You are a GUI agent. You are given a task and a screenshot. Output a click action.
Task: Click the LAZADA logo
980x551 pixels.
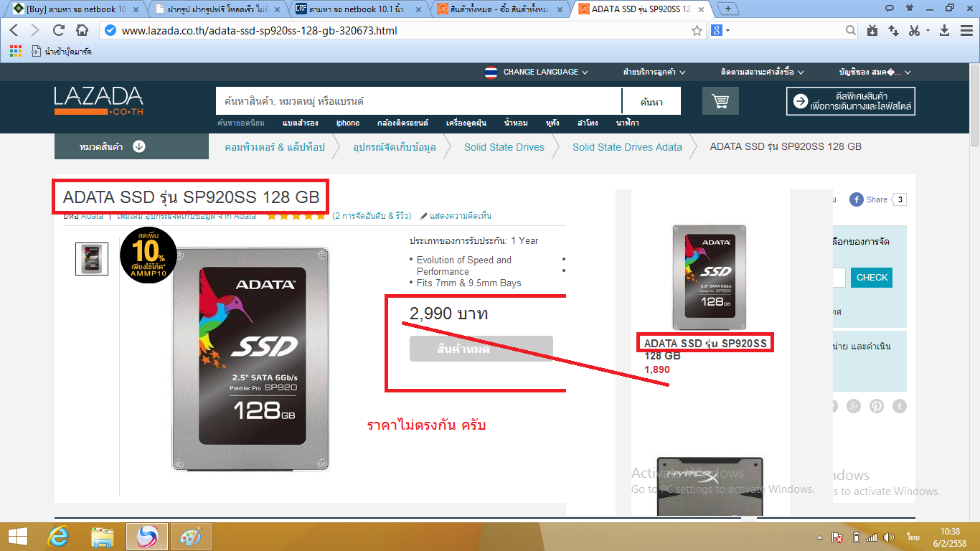(x=99, y=101)
